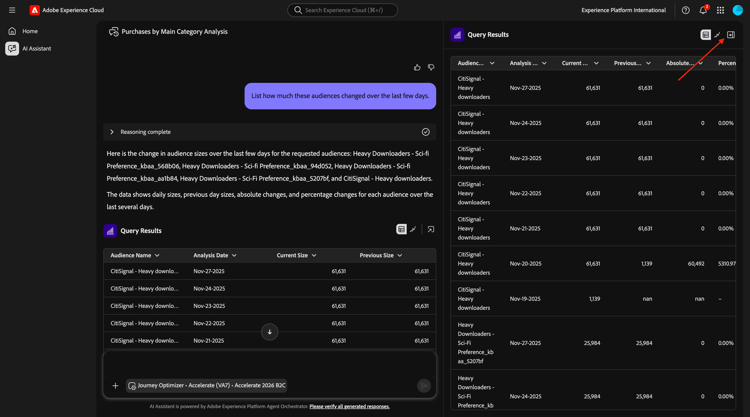Click Nov-19-2025 cell in right panel

coord(525,299)
